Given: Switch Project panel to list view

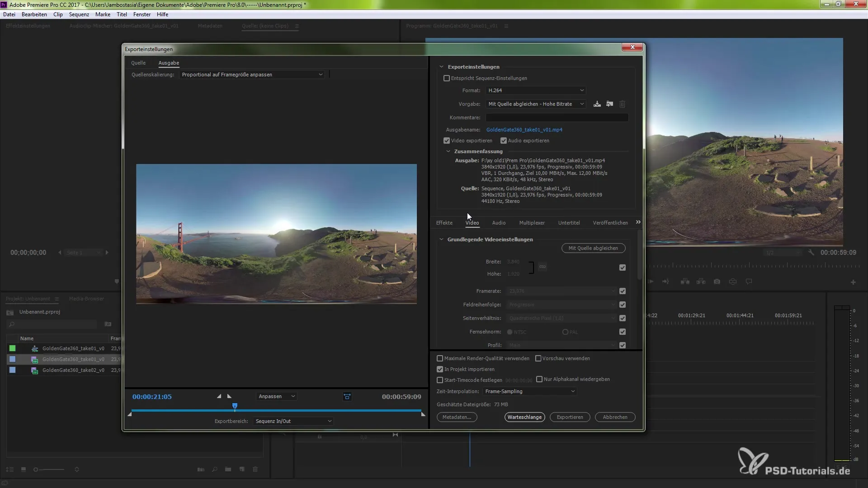Looking at the screenshot, I should click(x=10, y=469).
